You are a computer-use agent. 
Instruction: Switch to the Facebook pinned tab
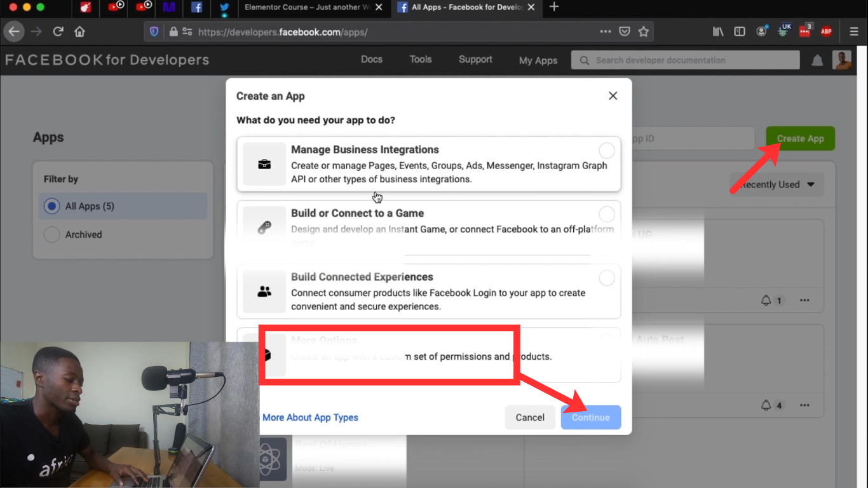[x=197, y=8]
